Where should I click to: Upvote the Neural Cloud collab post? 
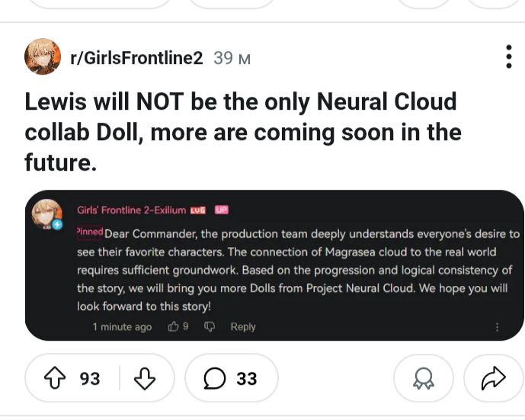pyautogui.click(x=52, y=378)
